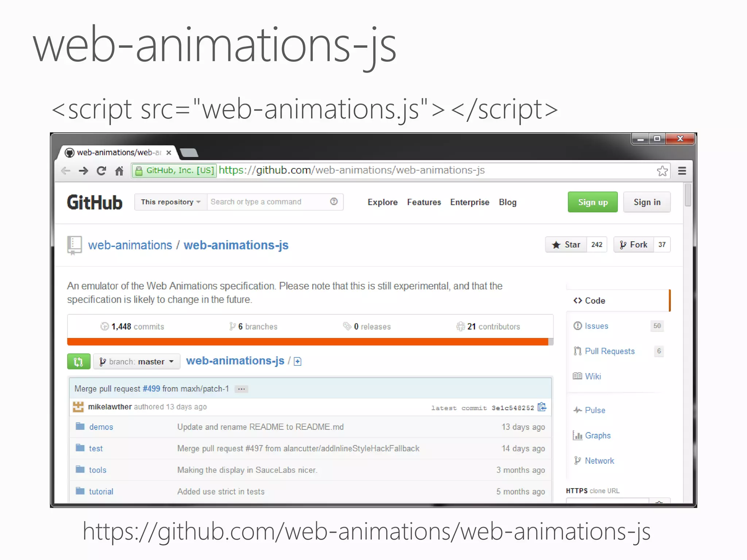Image resolution: width=747 pixels, height=560 pixels.
Task: Click web-animations-js breadcrumb path link
Action: 235,361
